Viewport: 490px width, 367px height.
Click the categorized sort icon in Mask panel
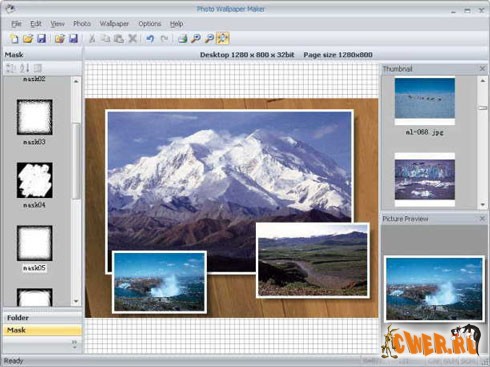(11, 68)
